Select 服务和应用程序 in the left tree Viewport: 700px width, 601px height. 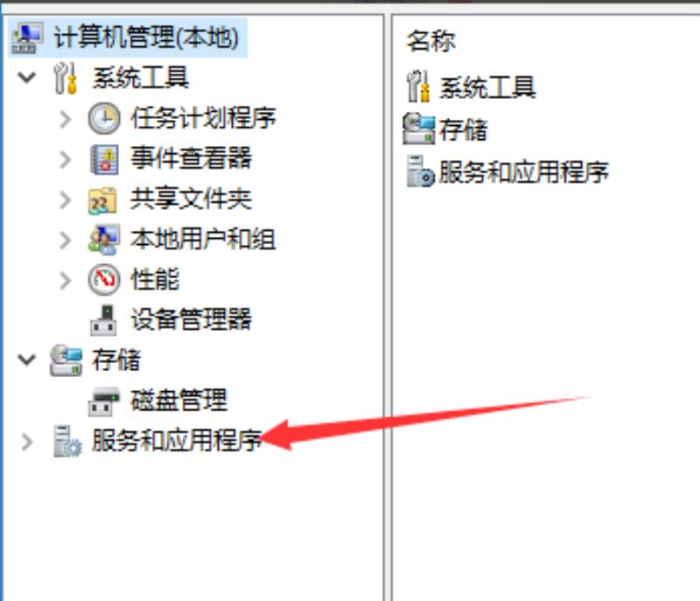177,441
